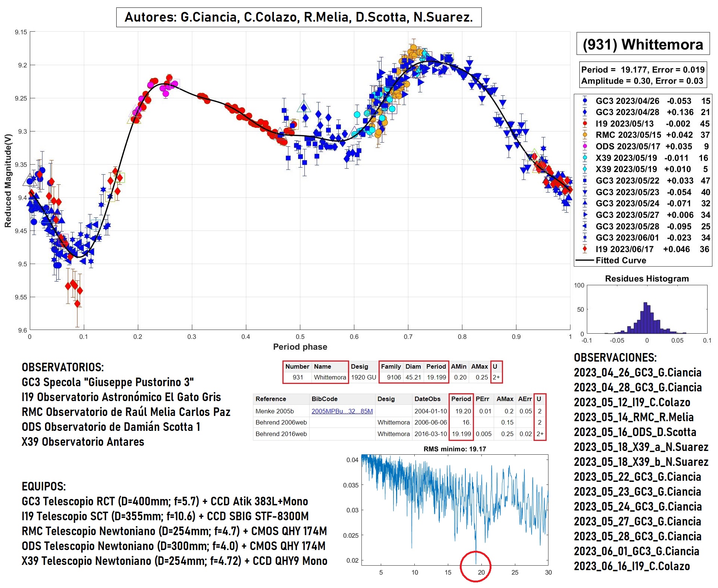The height and width of the screenshot is (588, 718).
Task: Click the GC3 2023/06/01 star legend marker
Action: pos(585,238)
